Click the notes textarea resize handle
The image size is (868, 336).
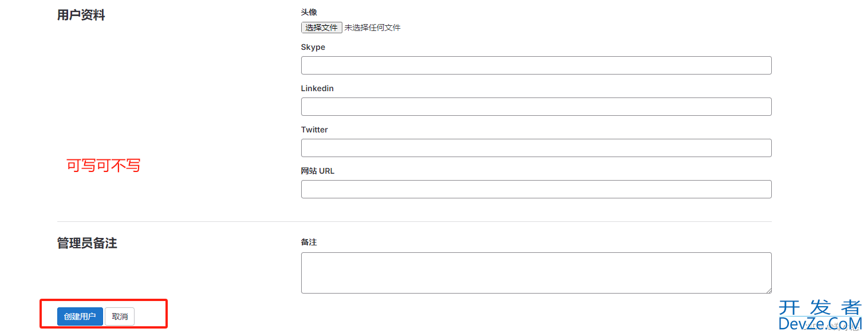(768, 290)
